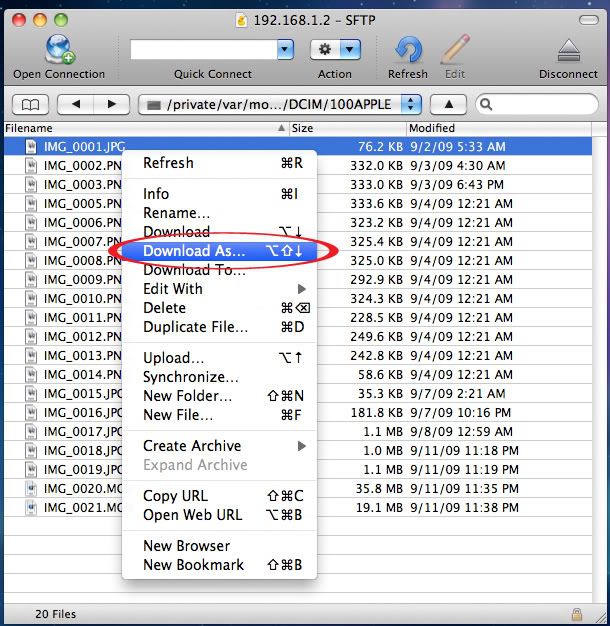Choose New Browser menu item
610x626 pixels.
220,546
